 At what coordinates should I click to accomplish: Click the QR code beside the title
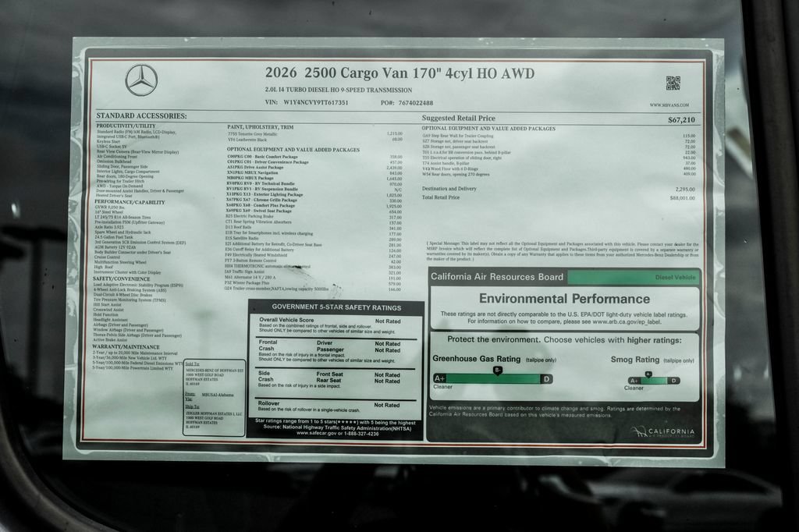point(673,83)
